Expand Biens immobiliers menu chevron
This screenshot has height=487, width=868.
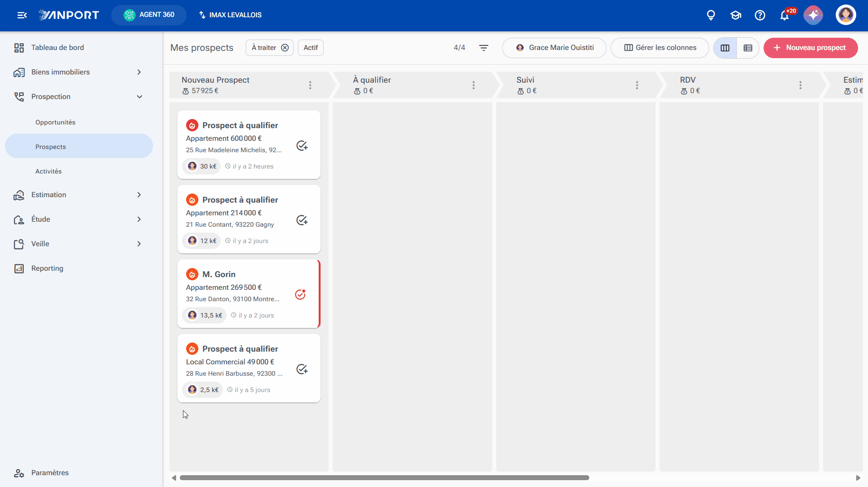(139, 72)
